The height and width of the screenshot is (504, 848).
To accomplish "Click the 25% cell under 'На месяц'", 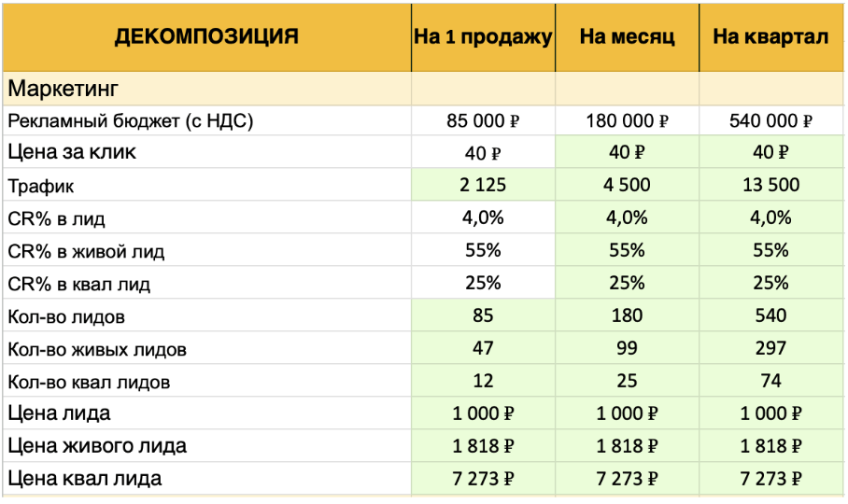I will point(627,284).
